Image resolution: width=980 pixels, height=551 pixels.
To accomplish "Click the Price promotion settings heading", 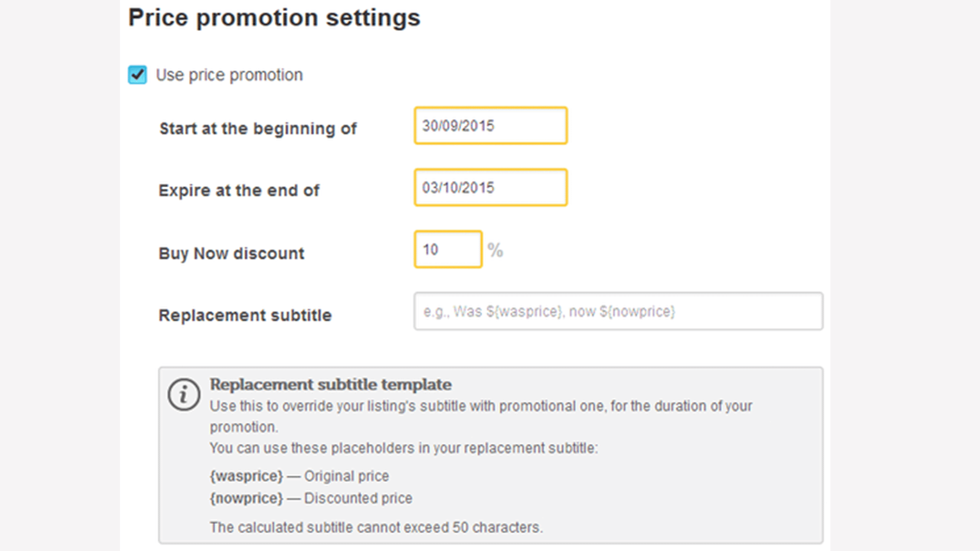I will (275, 17).
